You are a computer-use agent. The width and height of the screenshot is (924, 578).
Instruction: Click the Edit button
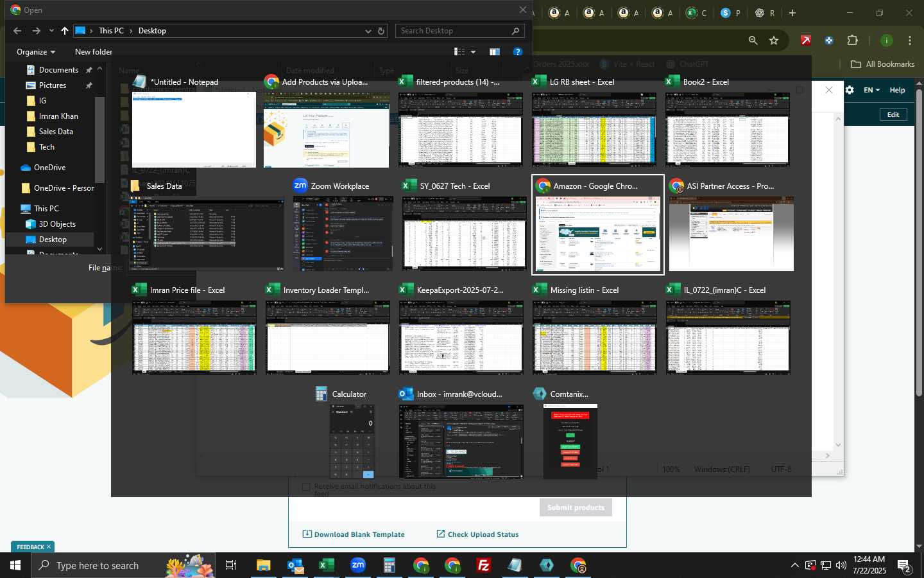tap(893, 114)
